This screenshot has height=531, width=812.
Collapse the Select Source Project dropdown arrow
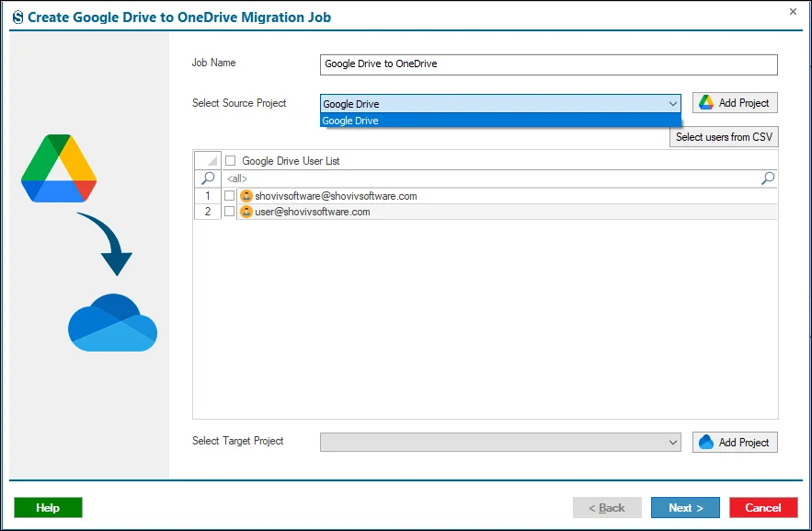coord(673,104)
